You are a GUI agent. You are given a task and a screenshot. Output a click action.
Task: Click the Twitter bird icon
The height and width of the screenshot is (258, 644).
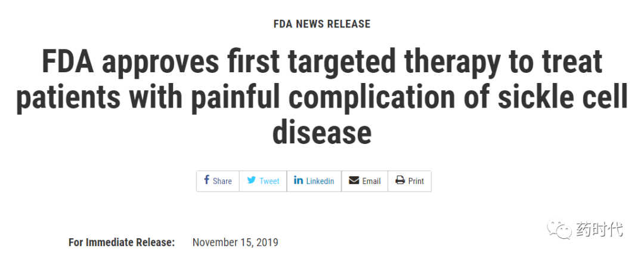point(252,180)
